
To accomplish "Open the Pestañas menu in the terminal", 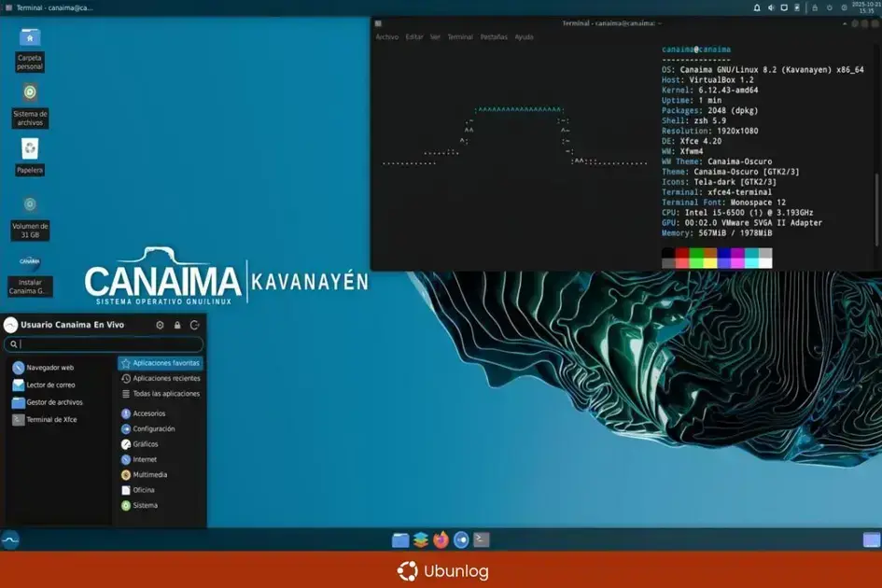I will click(x=494, y=37).
